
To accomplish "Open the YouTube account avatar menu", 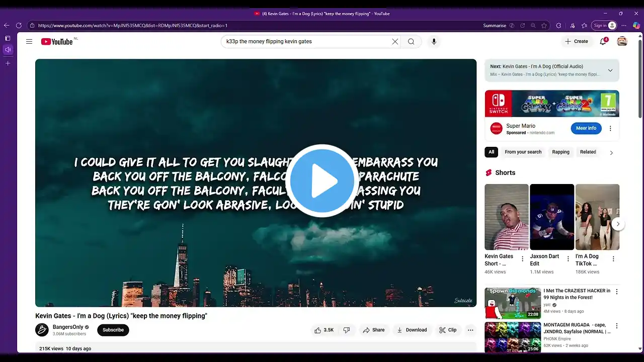I will coord(622,41).
